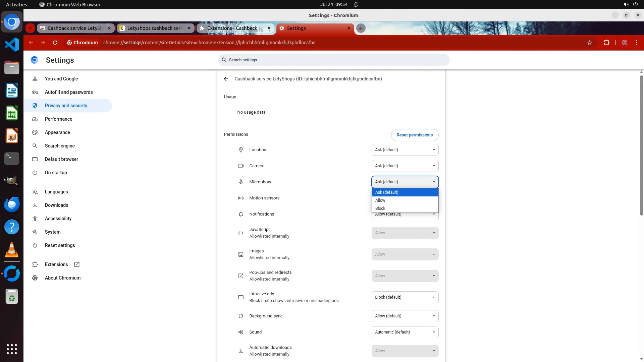Reload the page using refresh icon

pyautogui.click(x=55, y=43)
